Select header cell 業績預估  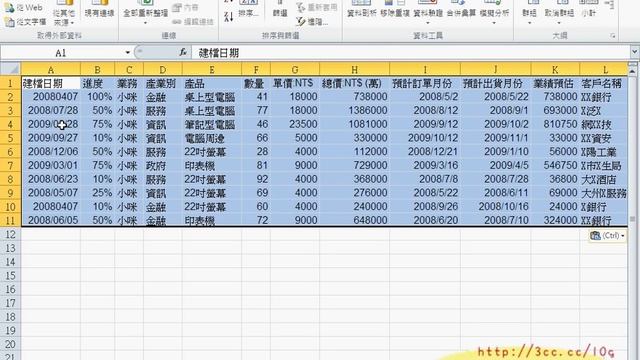555,83
